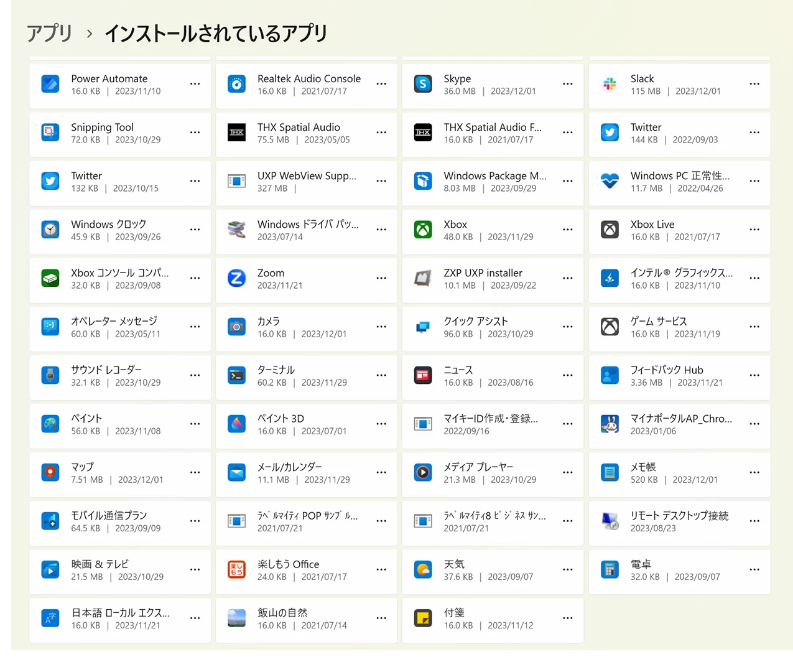The image size is (793, 672).
Task: Click the メディア プレーヤー icon
Action: click(x=423, y=472)
